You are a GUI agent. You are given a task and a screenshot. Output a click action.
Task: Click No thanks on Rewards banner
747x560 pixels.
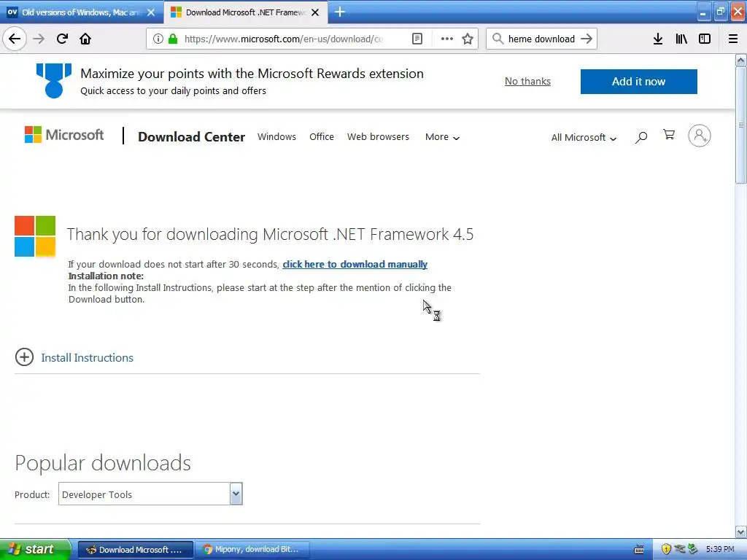pyautogui.click(x=527, y=82)
